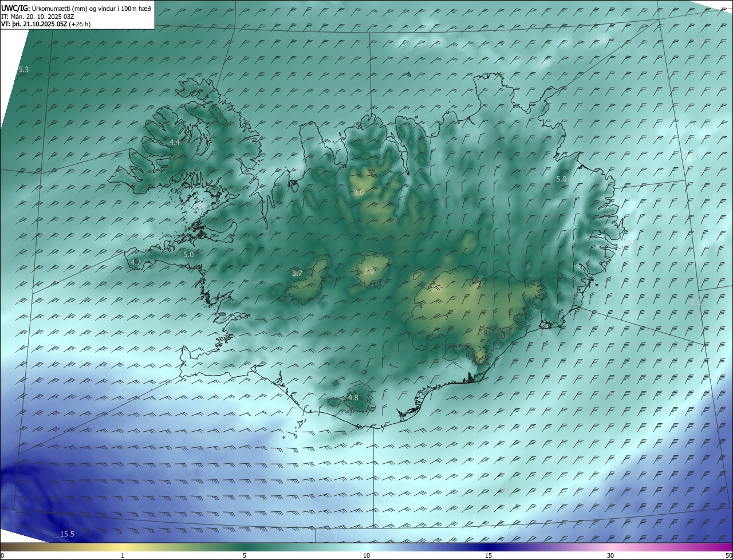
Task: Click the title text "Úrkomumætti (mm) og vindur í 100m hæð"
Action: click(92, 9)
